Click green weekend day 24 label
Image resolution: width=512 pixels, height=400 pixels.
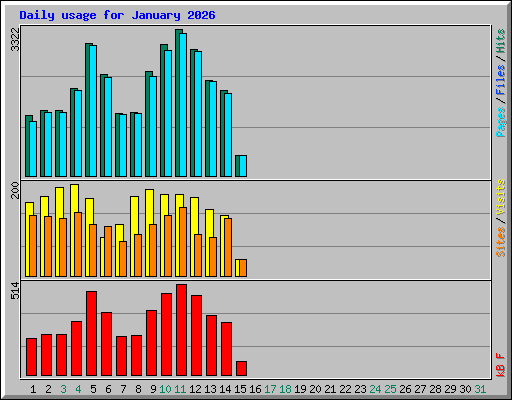(375, 389)
